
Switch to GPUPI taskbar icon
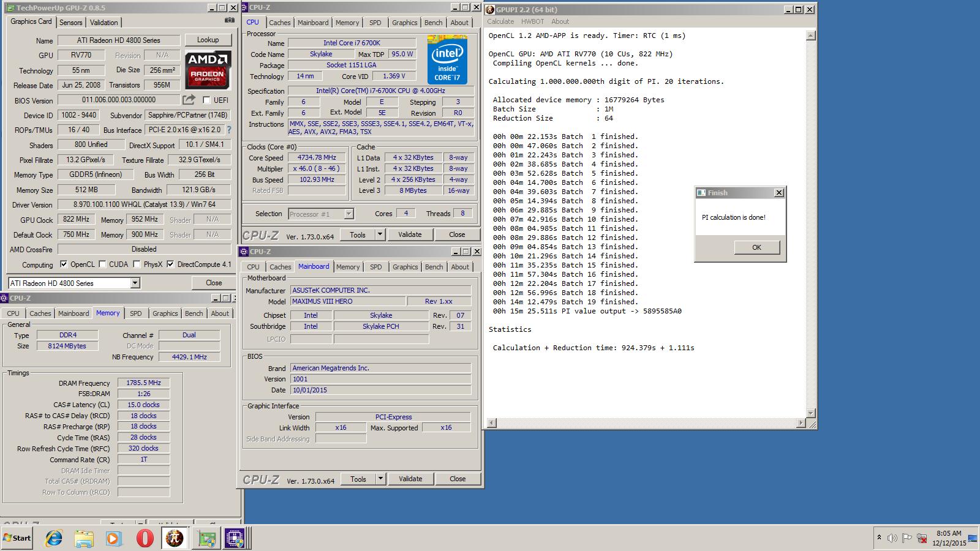pos(175,538)
